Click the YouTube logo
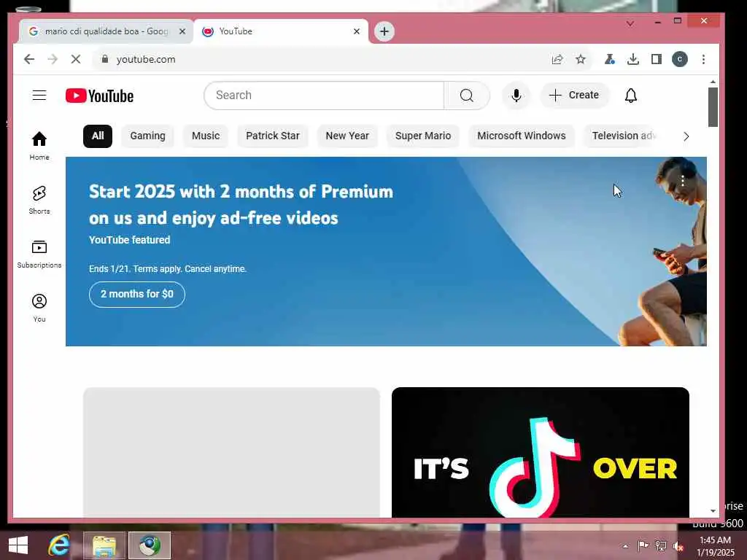 [x=99, y=96]
